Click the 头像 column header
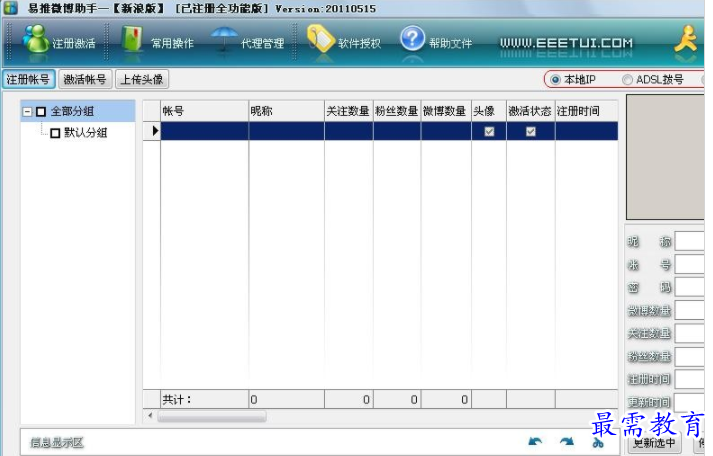Image resolution: width=713 pixels, height=456 pixels. [x=489, y=111]
